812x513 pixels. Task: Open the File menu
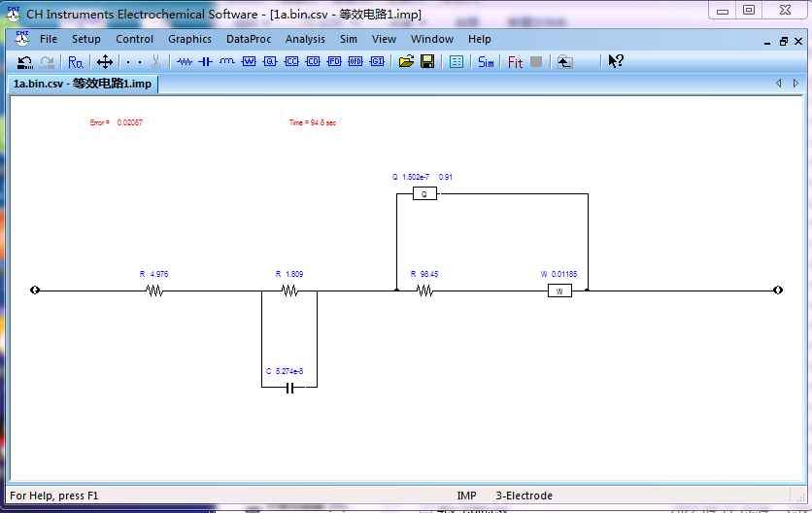click(49, 39)
